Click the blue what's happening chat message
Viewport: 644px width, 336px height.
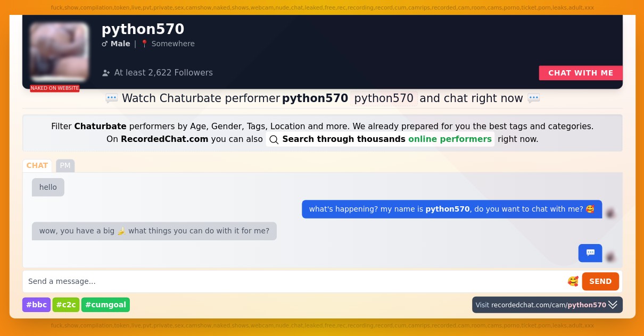(x=452, y=209)
